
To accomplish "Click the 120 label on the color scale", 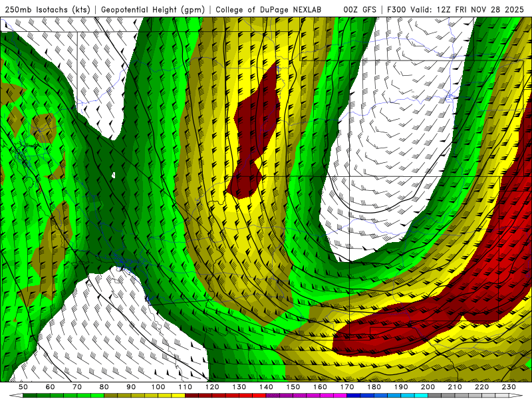I will click(x=212, y=387).
